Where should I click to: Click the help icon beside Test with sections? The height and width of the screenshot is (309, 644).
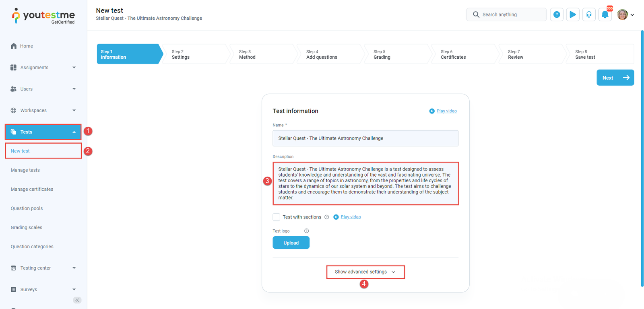[327, 217]
